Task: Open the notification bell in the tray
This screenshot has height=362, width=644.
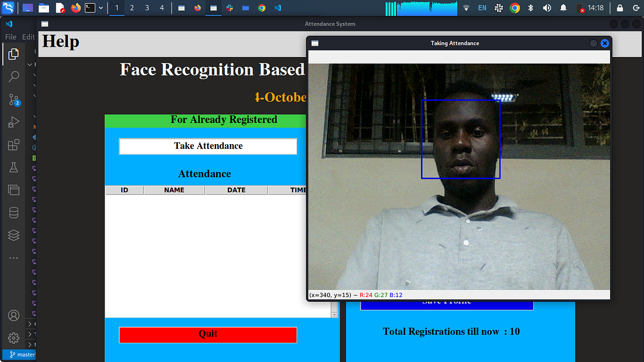Action: (x=563, y=8)
